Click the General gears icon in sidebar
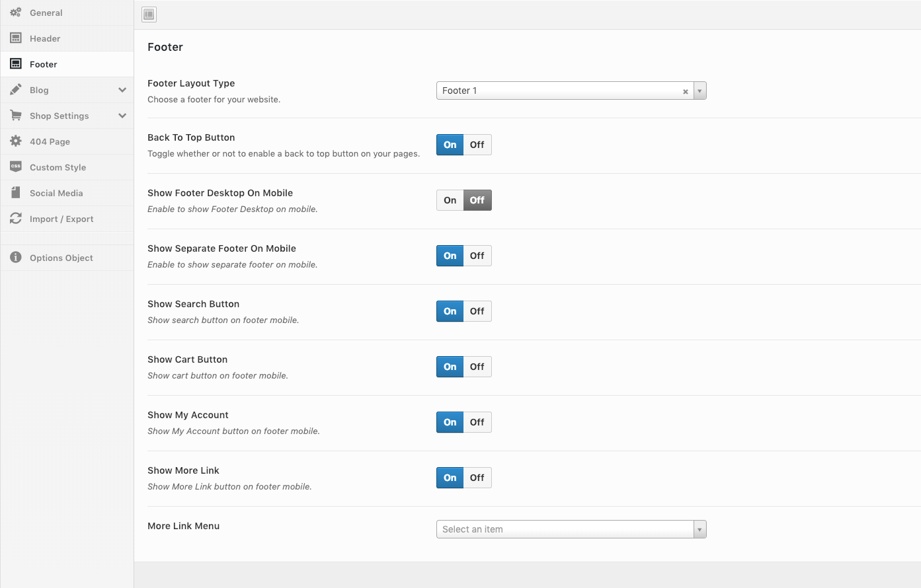The image size is (921, 588). pyautogui.click(x=16, y=13)
